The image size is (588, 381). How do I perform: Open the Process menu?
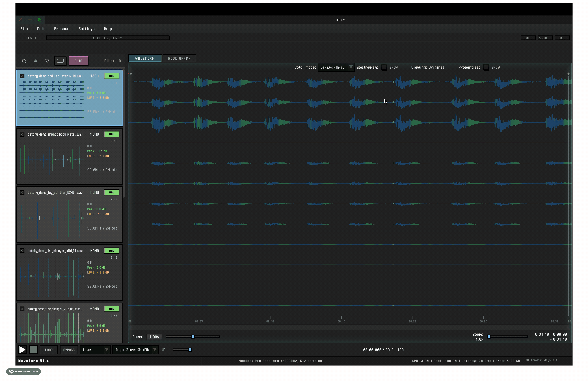point(62,29)
